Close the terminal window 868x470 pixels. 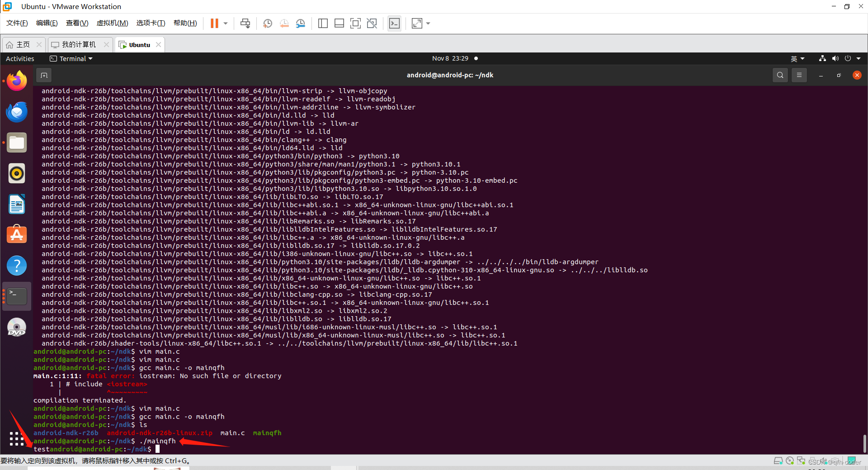(x=857, y=75)
